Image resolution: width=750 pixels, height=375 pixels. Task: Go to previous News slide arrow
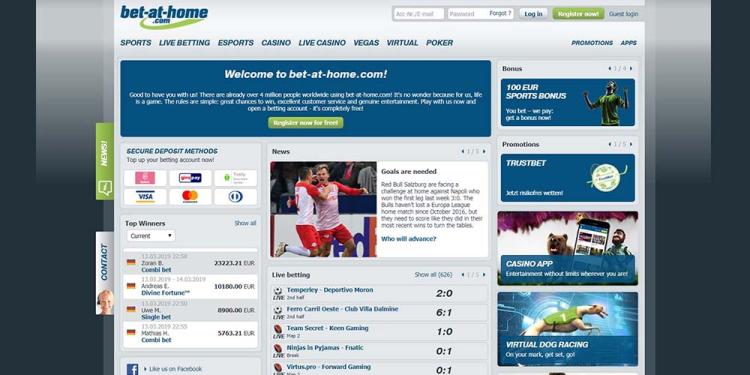click(x=463, y=152)
